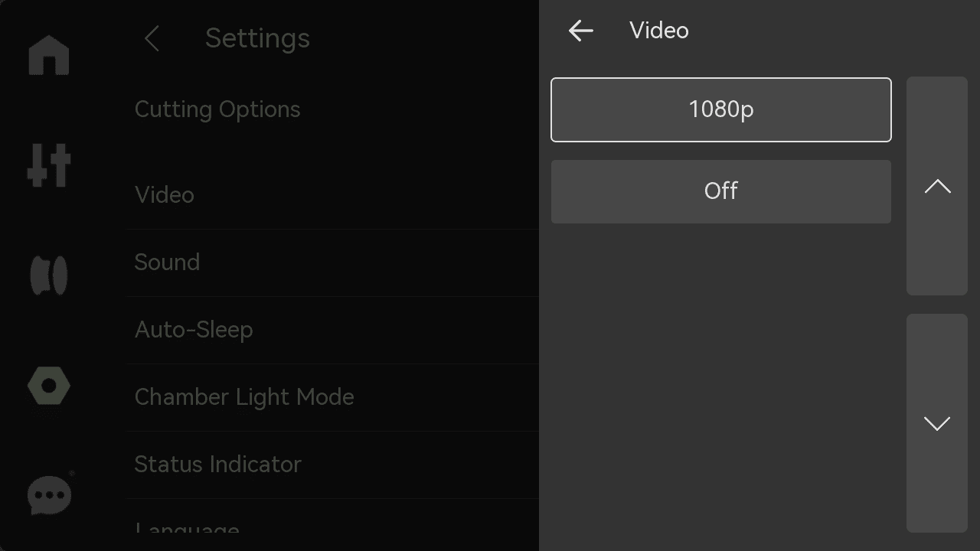Click the back arrow beside Video
The image size is (980, 551).
coord(581,31)
